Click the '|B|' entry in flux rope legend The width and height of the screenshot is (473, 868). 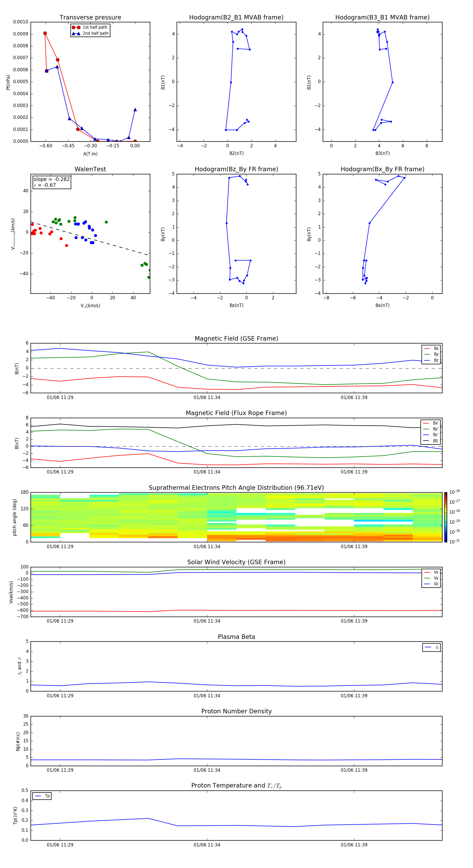pos(431,441)
